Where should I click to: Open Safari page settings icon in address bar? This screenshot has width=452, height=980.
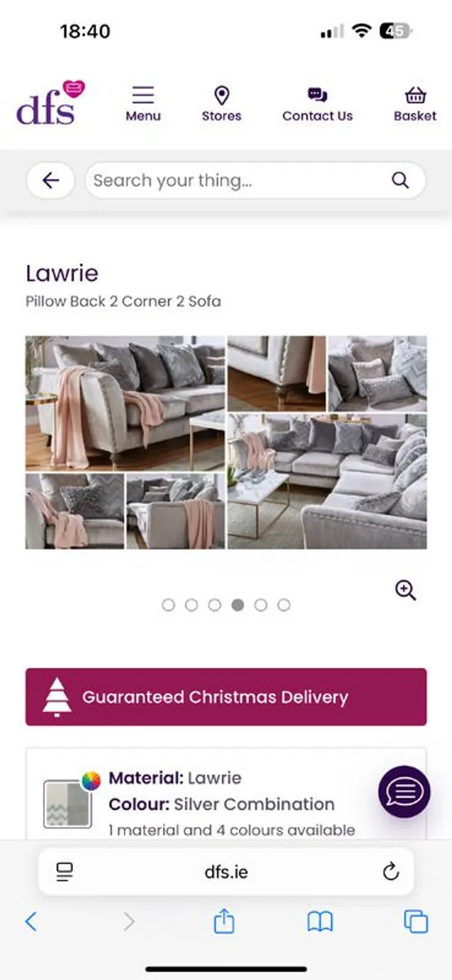coord(65,871)
